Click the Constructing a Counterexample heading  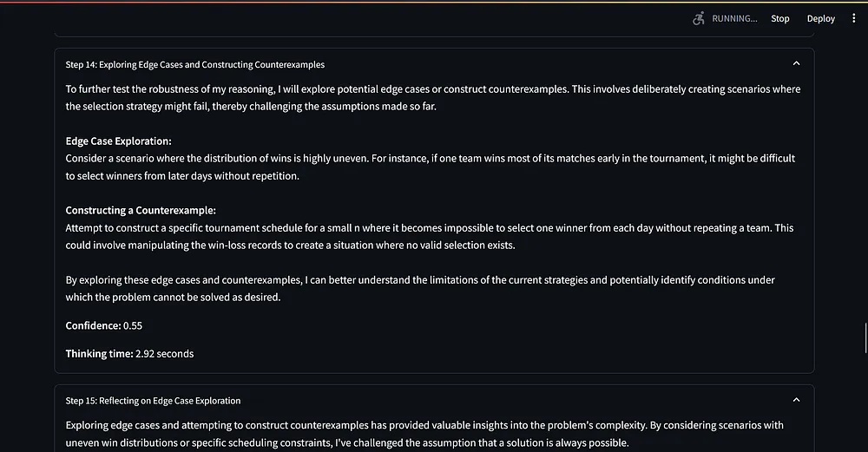(141, 210)
